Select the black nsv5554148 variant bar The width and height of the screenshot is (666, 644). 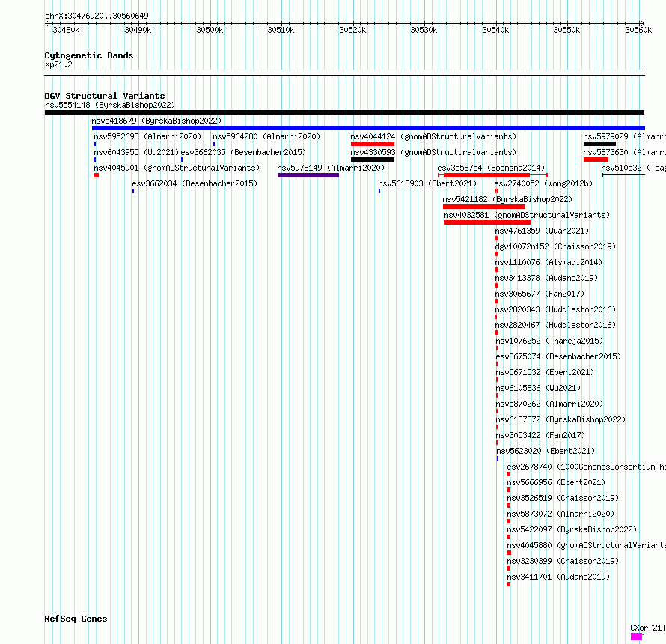(x=344, y=112)
